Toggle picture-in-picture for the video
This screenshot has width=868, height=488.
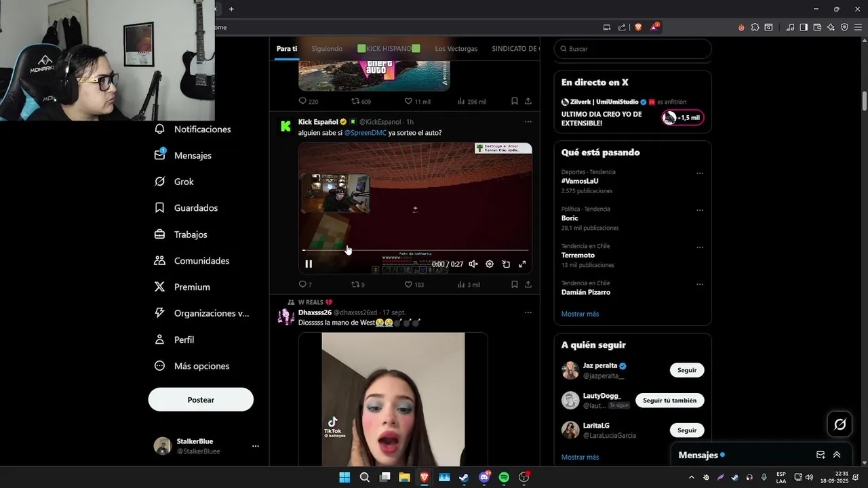click(x=506, y=264)
